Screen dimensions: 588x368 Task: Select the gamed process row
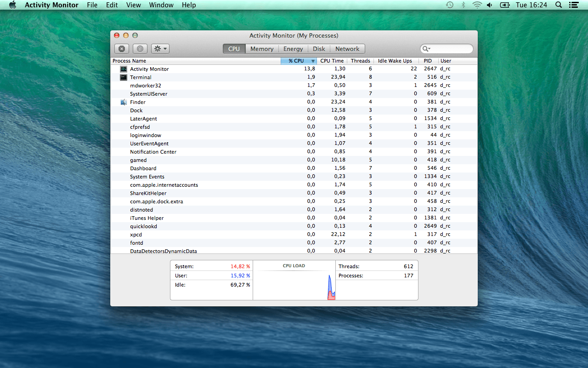(294, 160)
